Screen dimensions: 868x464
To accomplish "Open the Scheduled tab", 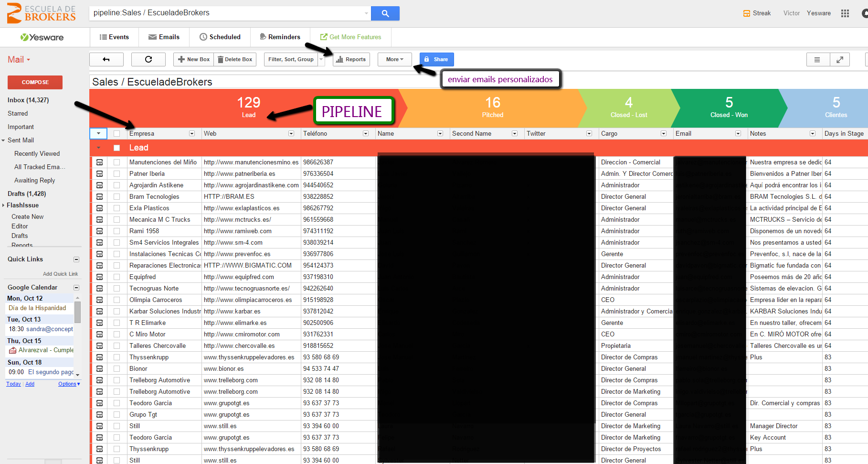I will 220,37.
